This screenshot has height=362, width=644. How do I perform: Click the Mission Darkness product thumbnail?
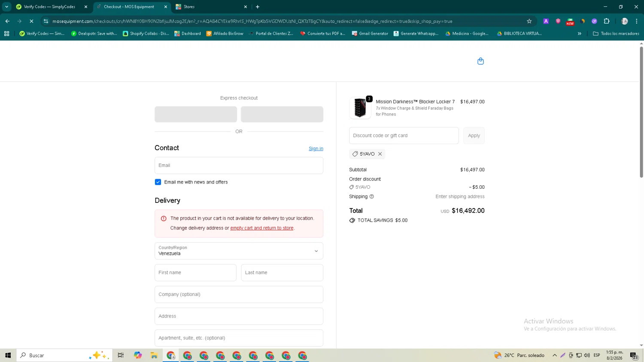point(360,108)
